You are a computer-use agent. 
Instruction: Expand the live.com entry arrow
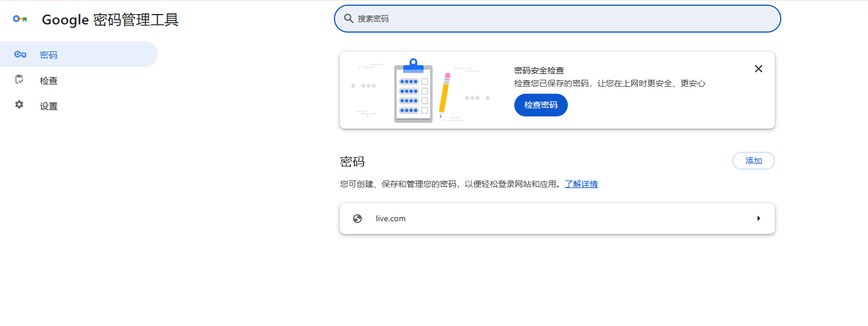tap(759, 219)
